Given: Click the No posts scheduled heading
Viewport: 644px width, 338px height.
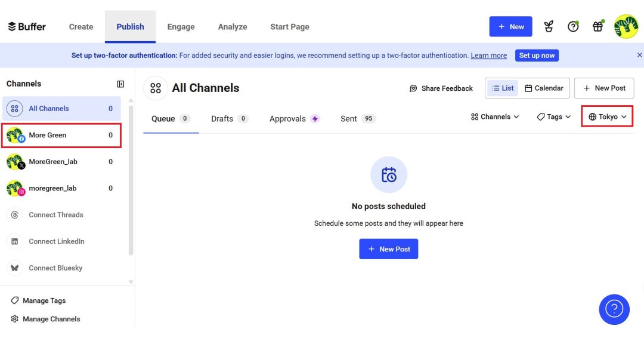Looking at the screenshot, I should [389, 207].
